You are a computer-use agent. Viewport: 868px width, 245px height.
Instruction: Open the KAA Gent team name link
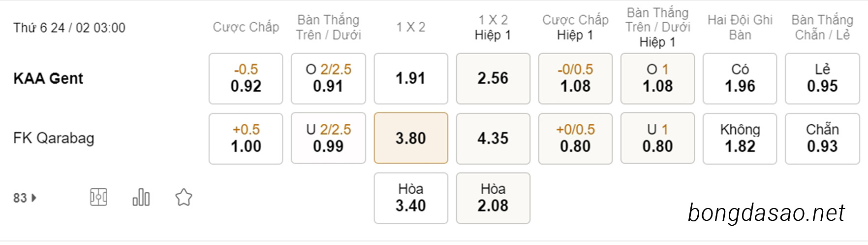(x=48, y=78)
